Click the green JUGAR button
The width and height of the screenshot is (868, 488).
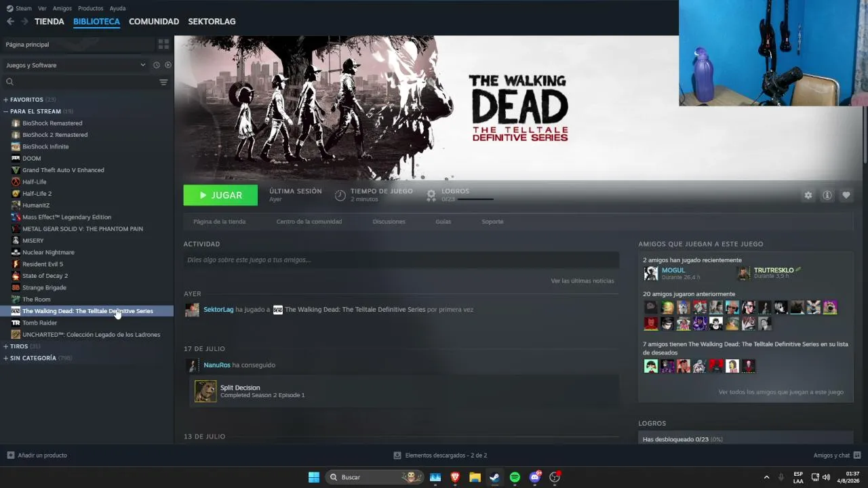click(220, 195)
